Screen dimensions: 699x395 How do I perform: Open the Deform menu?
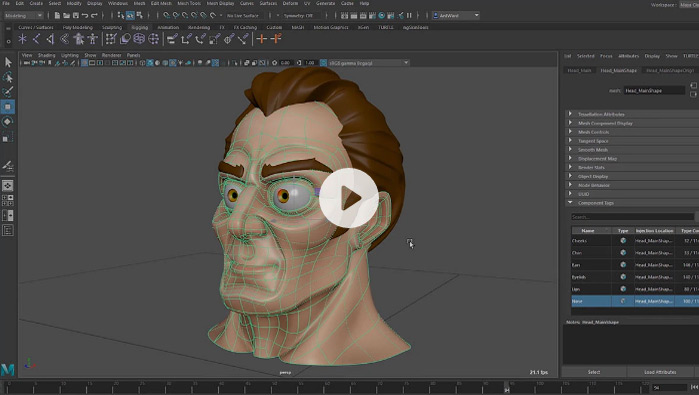(290, 3)
